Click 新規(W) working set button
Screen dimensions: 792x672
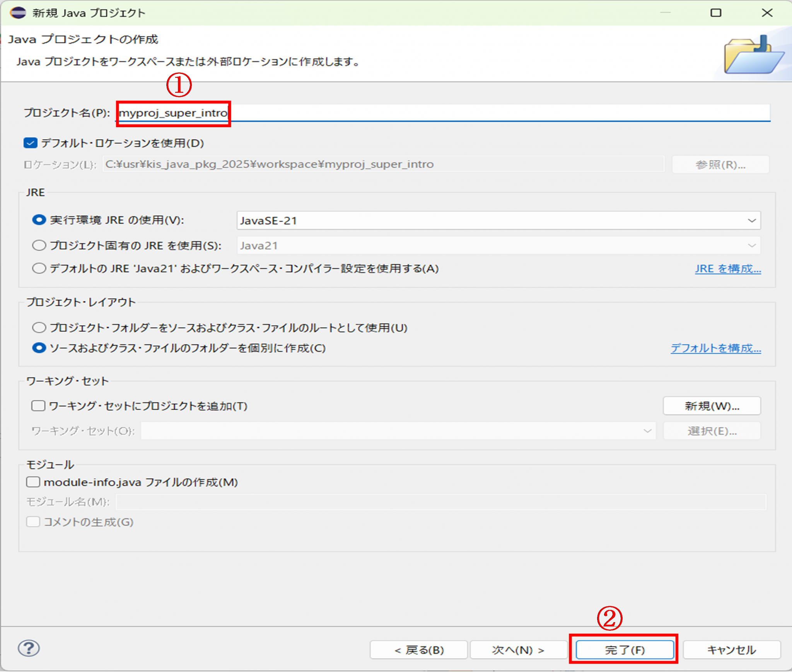point(712,406)
